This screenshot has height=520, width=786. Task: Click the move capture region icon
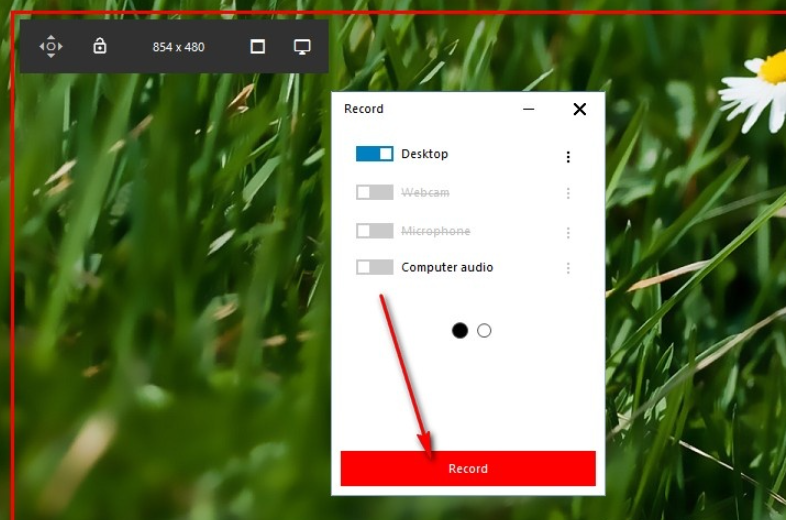coord(50,46)
